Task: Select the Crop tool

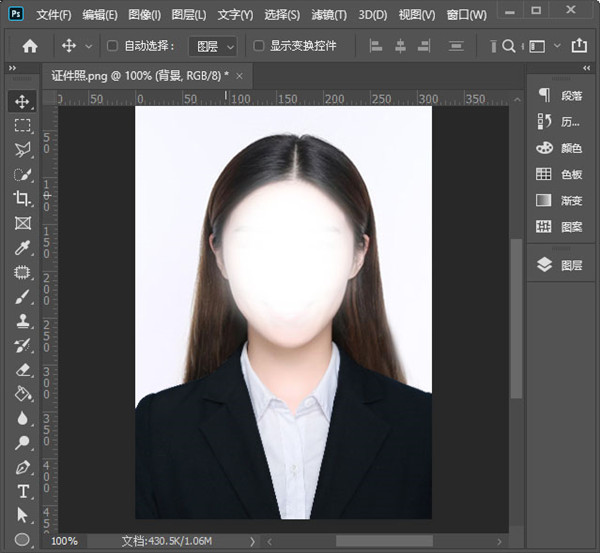Action: (x=22, y=199)
